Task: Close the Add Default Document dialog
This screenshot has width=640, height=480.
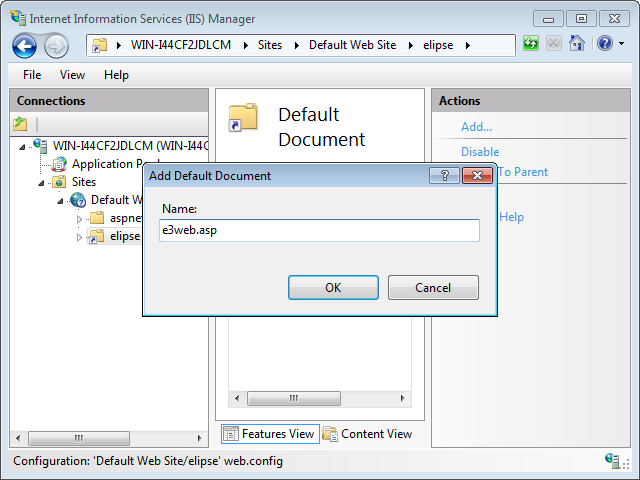Action: coord(477,176)
